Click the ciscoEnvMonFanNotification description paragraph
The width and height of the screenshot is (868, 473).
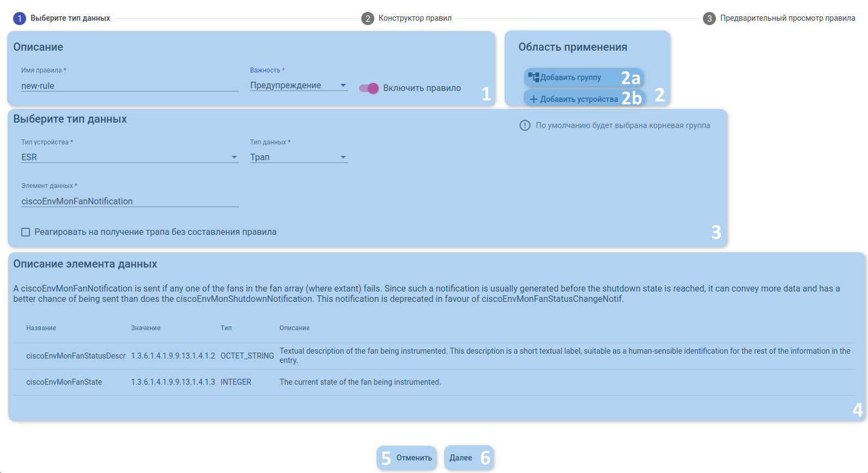click(x=427, y=294)
